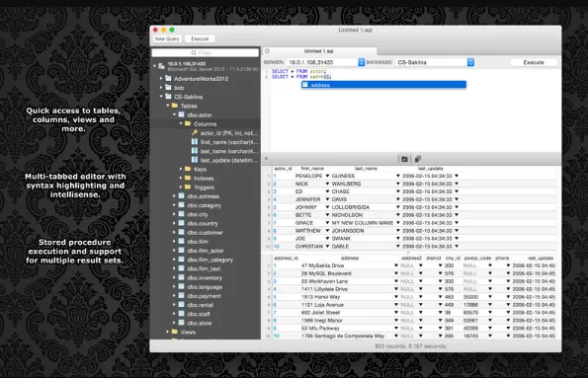Open cell dropdown arrow next to PENELOPE
588x378 pixels.
(327, 176)
